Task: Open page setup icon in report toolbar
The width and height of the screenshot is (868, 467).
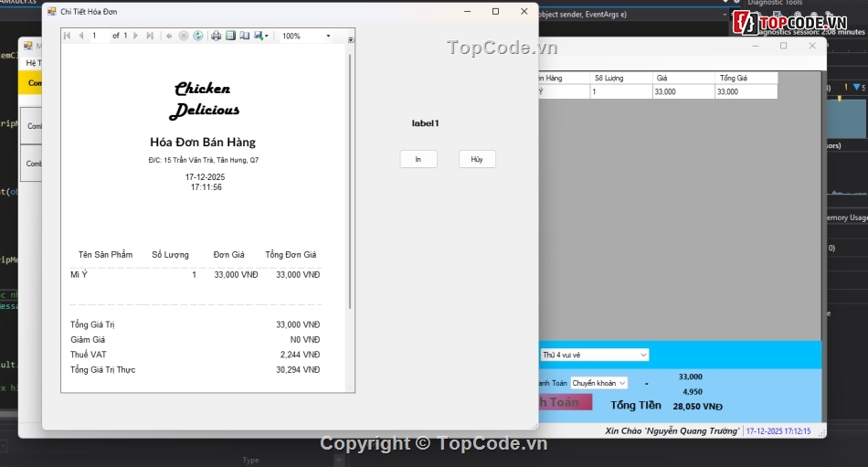Action: (x=244, y=36)
